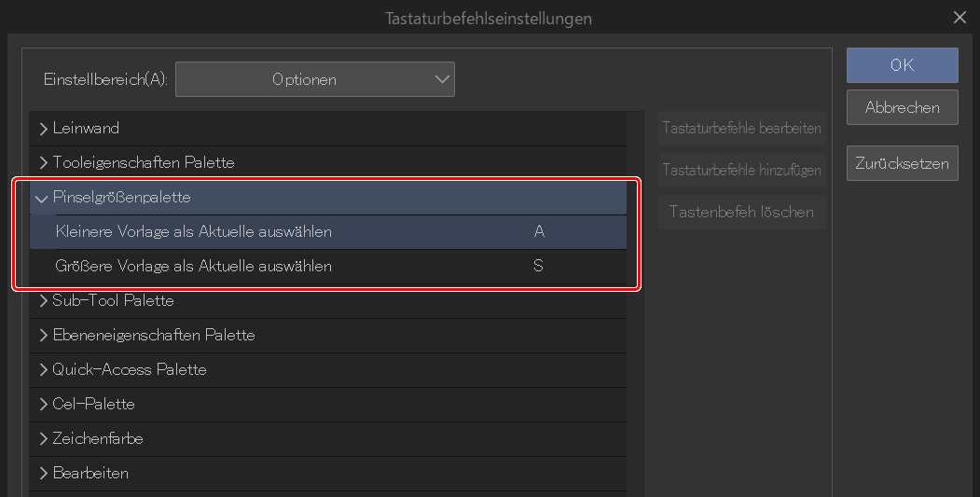Click the Zurücksetzen button
The width and height of the screenshot is (980, 497).
902,164
